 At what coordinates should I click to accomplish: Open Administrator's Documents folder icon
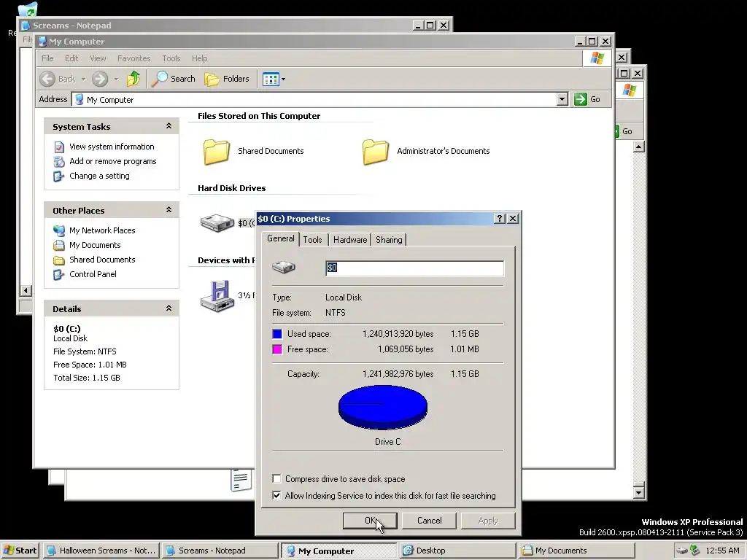point(376,152)
